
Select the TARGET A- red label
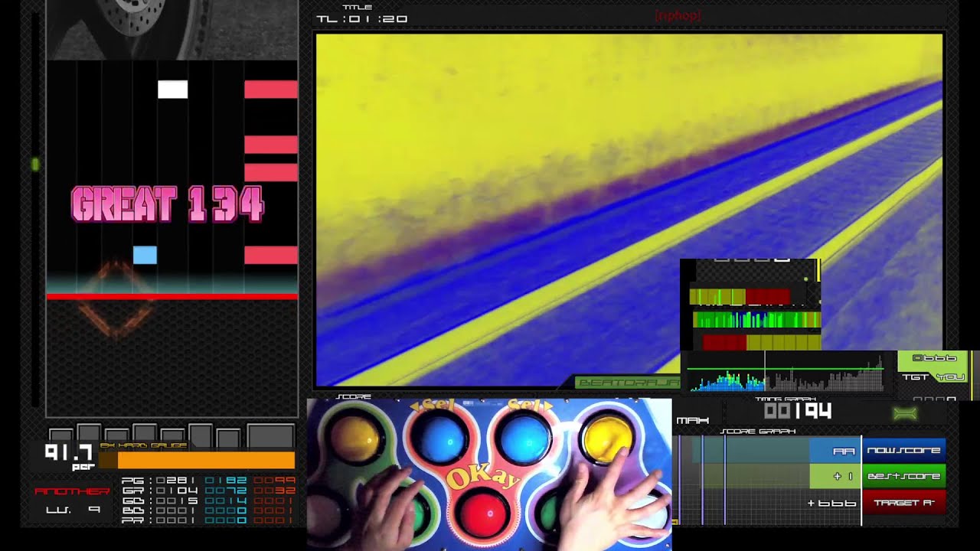pos(903,503)
